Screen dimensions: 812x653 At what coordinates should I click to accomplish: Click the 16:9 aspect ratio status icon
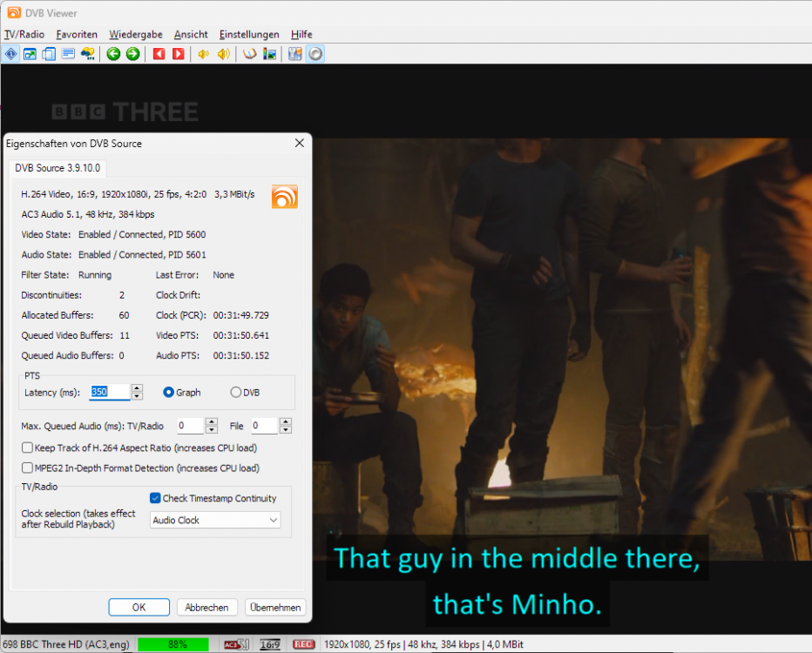(270, 644)
